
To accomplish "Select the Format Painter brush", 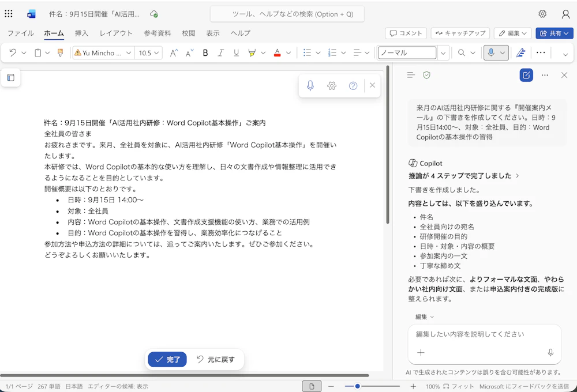I will tap(61, 52).
